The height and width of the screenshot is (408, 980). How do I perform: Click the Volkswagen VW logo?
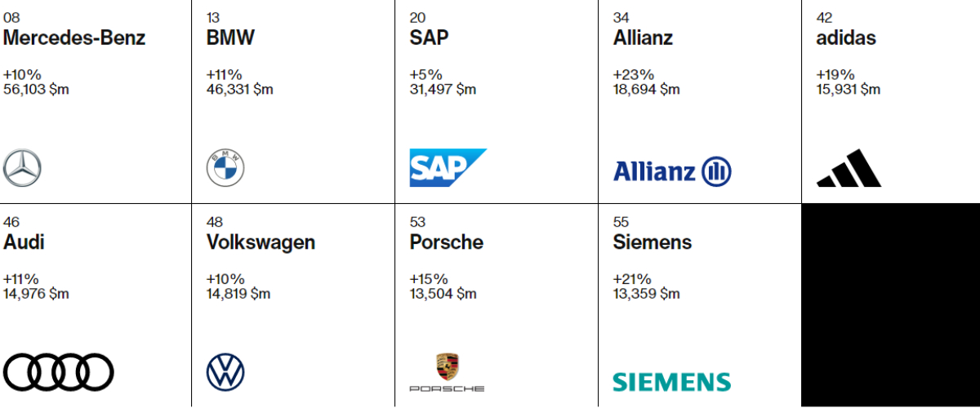pos(225,371)
